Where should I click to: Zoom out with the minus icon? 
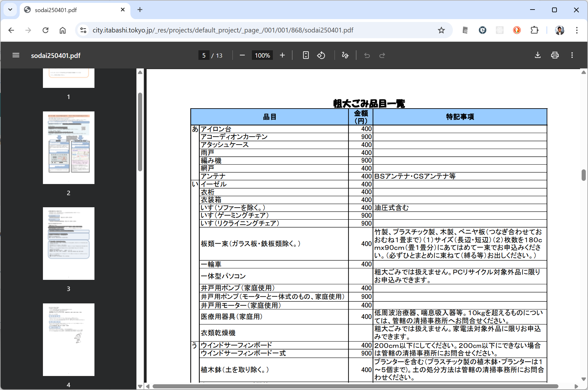point(242,55)
